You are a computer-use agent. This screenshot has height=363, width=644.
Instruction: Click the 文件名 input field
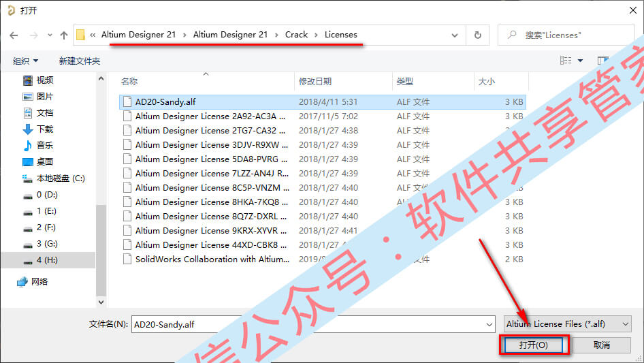click(308, 324)
